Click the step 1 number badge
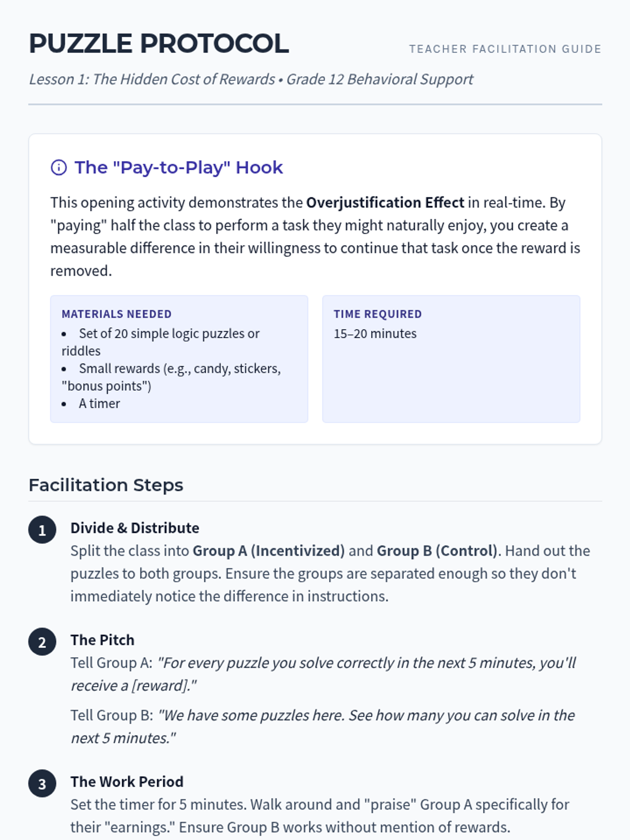Image resolution: width=630 pixels, height=840 pixels. click(42, 530)
